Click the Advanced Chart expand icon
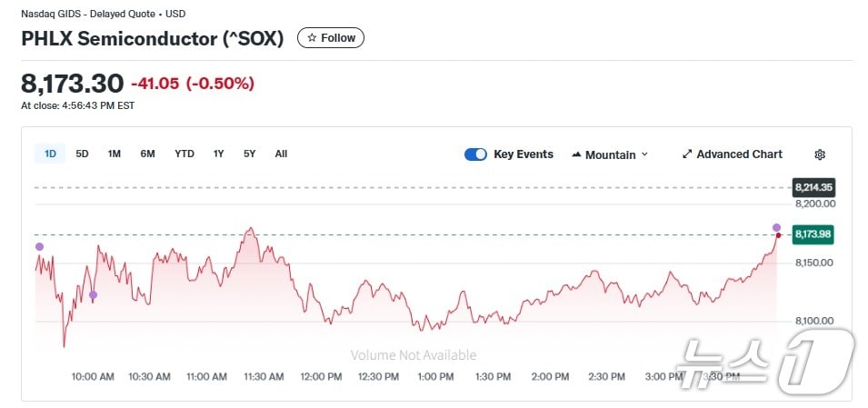Viewport: 868px width, 408px height. (687, 154)
